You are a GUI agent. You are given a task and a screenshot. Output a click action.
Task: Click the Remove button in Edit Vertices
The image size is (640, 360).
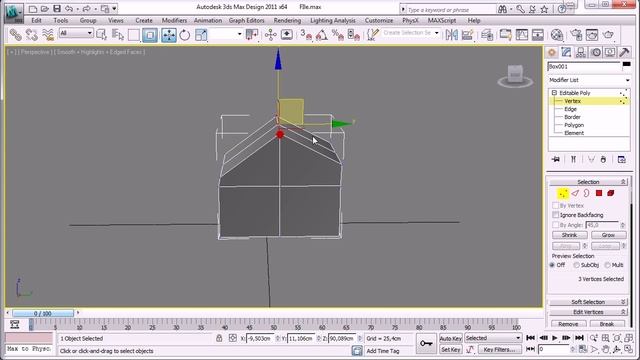click(568, 324)
